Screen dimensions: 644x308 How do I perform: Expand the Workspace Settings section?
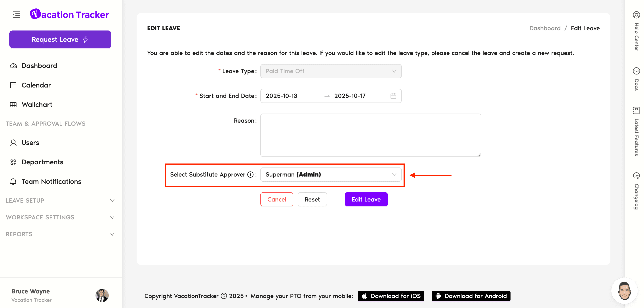point(60,217)
